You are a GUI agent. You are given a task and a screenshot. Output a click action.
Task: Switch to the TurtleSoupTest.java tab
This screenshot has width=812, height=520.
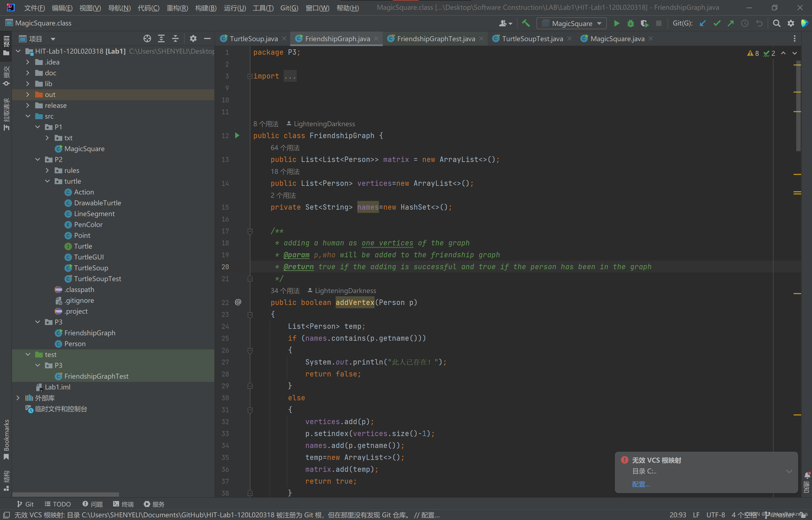pyautogui.click(x=532, y=39)
